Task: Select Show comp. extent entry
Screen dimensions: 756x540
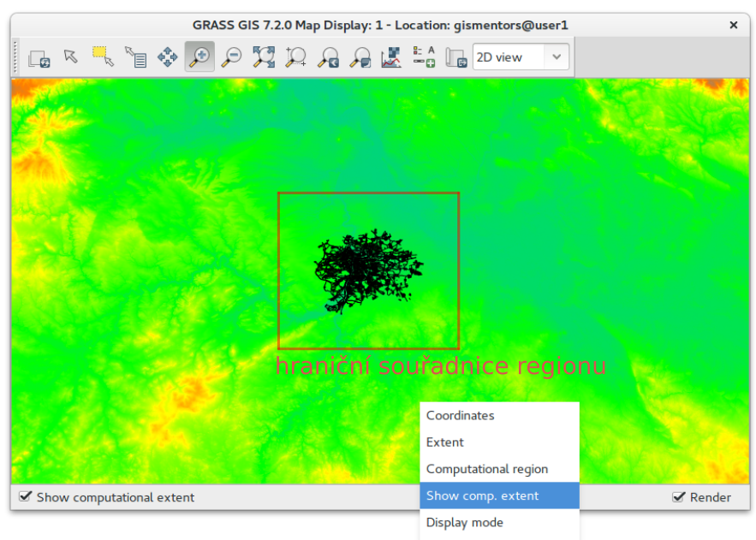Action: [x=499, y=495]
